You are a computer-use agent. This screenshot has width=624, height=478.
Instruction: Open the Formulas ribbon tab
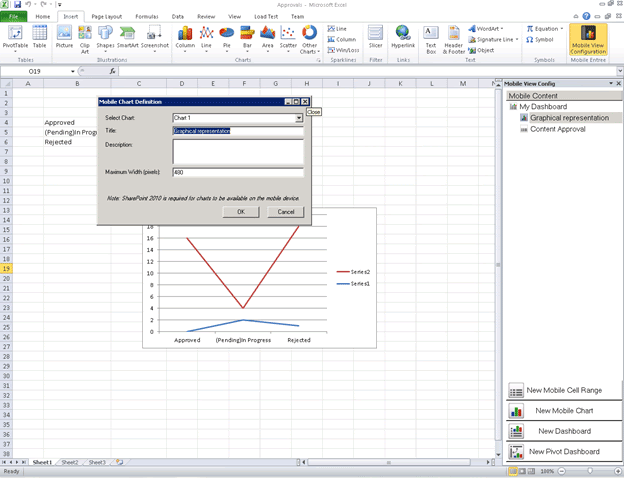tap(146, 17)
